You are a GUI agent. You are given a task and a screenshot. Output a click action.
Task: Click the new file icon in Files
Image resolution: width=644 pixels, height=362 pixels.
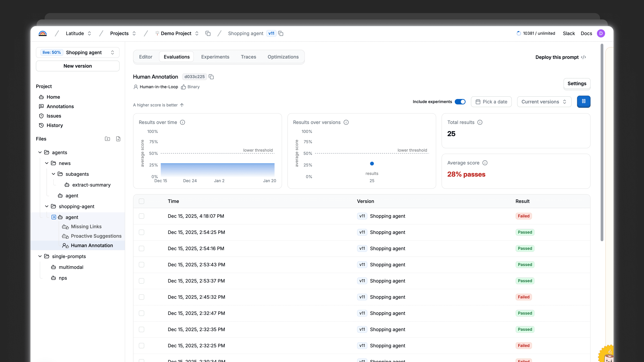[118, 139]
